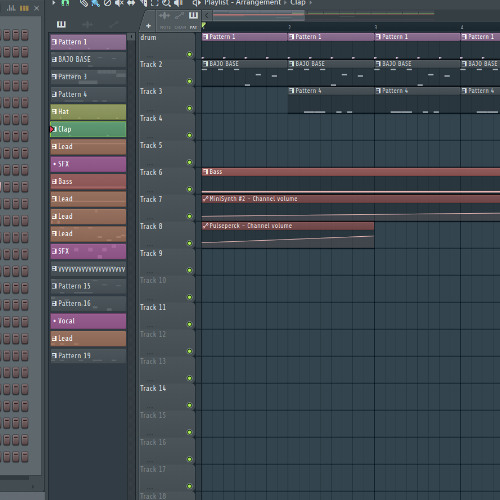Click the Pulseperck volume automation curve
The image size is (500, 500).
click(x=288, y=239)
